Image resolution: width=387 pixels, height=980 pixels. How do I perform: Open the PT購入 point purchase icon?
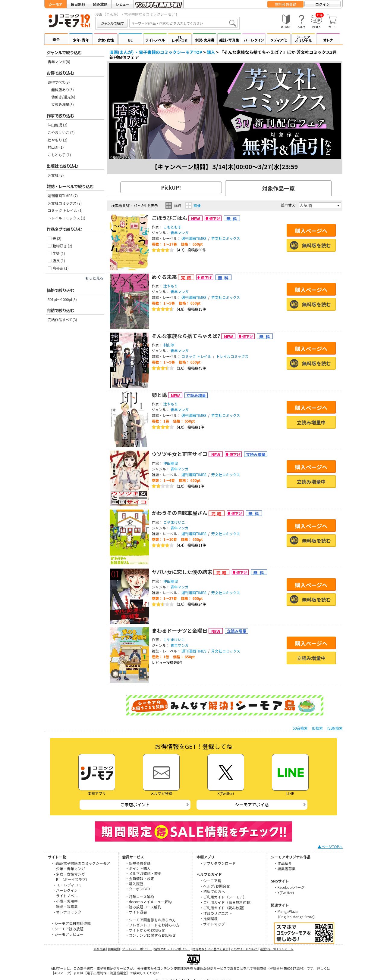pyautogui.click(x=316, y=21)
